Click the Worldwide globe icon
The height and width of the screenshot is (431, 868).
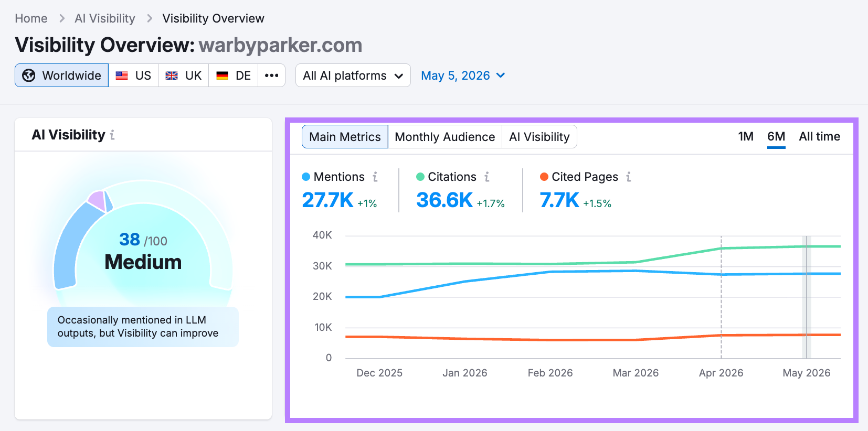point(29,76)
